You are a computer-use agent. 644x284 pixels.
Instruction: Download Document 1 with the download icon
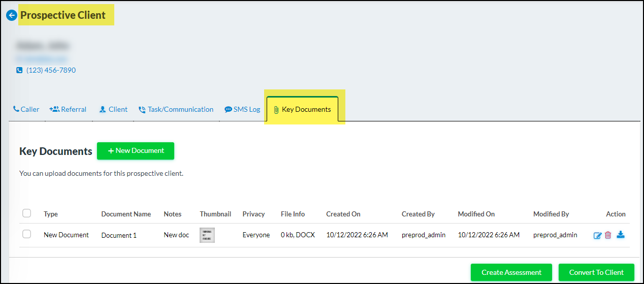[620, 235]
